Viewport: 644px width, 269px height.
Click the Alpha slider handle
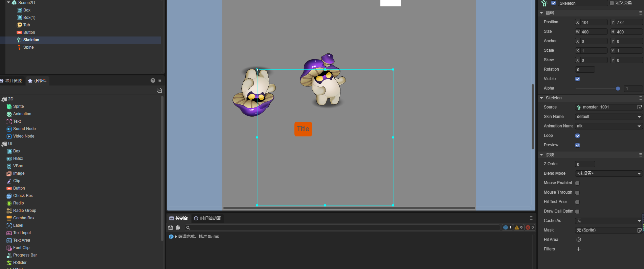pos(618,89)
